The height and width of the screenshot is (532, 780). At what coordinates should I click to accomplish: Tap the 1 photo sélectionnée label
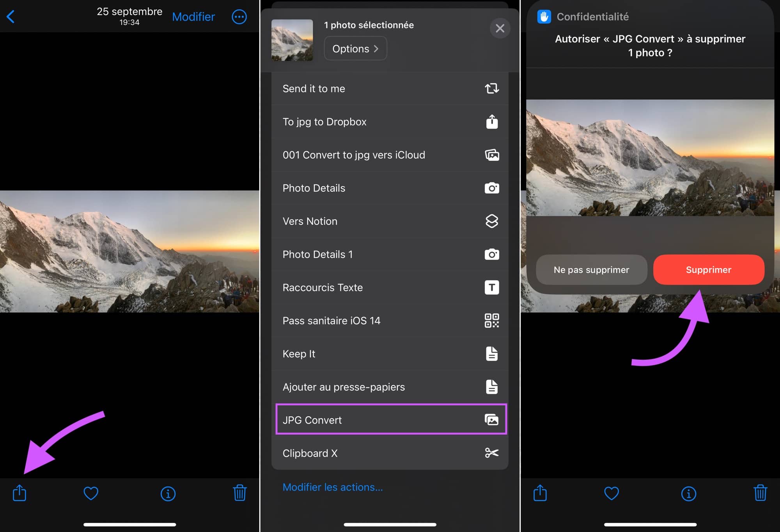(369, 25)
